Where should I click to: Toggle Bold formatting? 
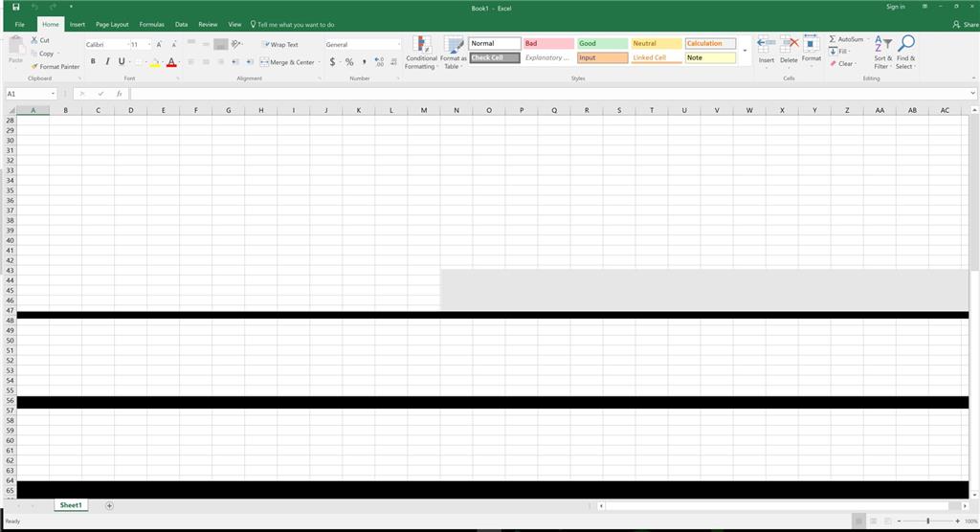click(x=93, y=61)
